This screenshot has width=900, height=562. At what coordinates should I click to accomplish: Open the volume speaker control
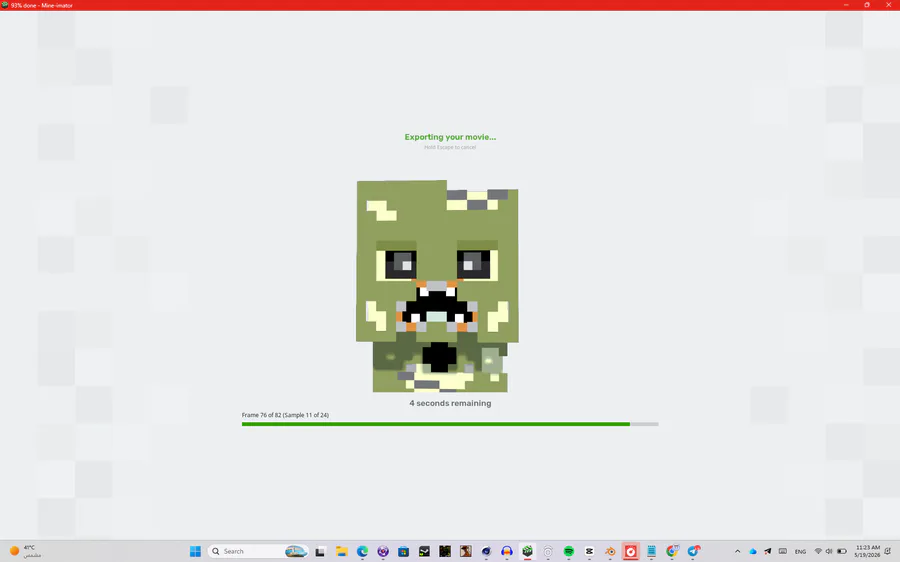point(829,551)
